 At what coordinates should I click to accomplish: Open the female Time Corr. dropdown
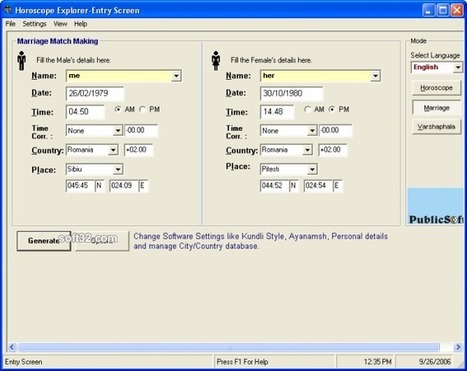coord(312,131)
